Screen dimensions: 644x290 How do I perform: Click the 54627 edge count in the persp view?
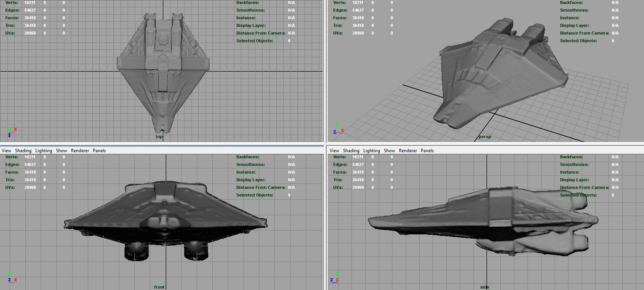[358, 10]
